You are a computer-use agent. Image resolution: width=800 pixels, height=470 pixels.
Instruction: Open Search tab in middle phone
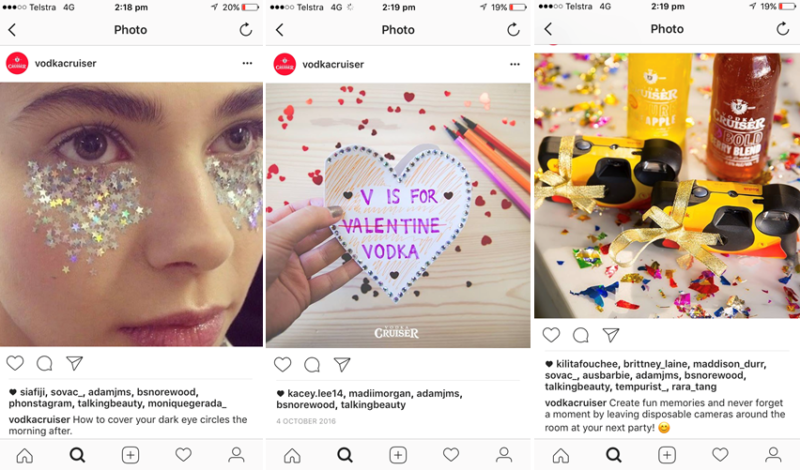(x=345, y=455)
